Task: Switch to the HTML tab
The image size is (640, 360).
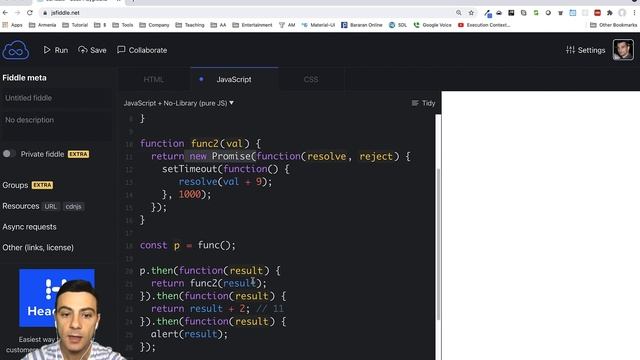Action: pos(154,80)
